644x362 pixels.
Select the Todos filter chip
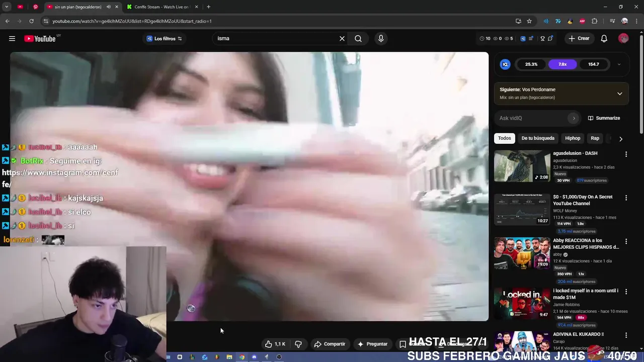(x=505, y=138)
